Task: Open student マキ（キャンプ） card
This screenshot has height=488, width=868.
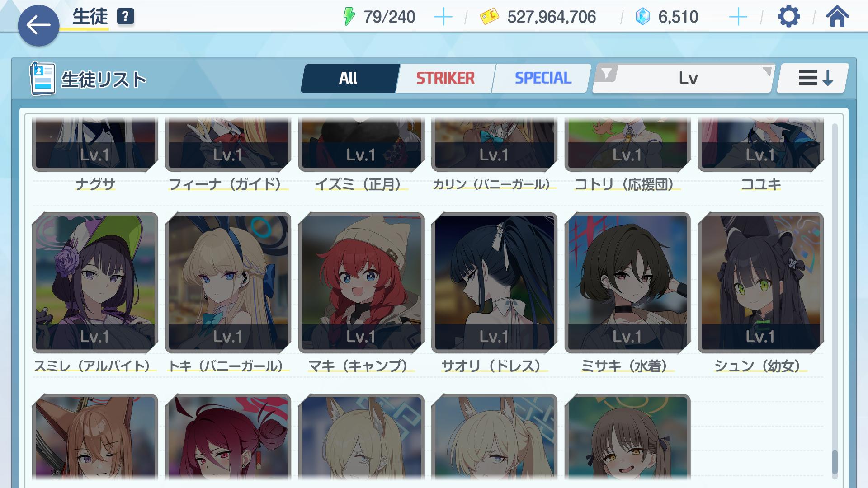Action: (x=361, y=283)
